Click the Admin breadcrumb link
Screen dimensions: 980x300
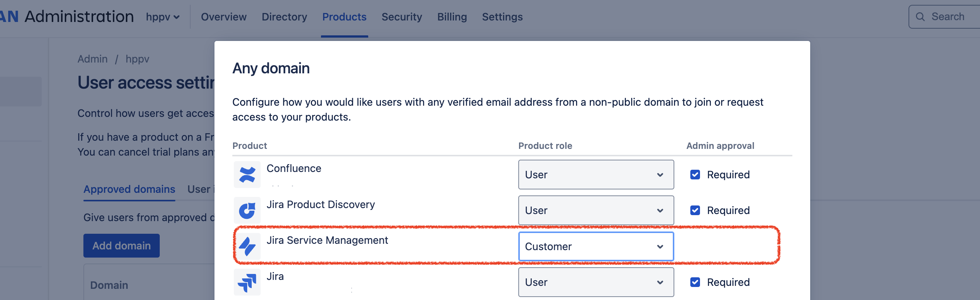pos(92,59)
